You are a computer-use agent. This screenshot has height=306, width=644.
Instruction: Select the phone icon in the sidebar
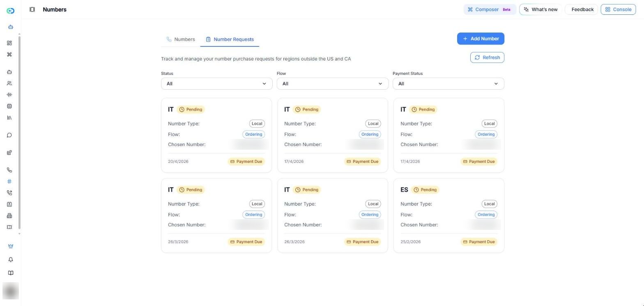click(9, 170)
